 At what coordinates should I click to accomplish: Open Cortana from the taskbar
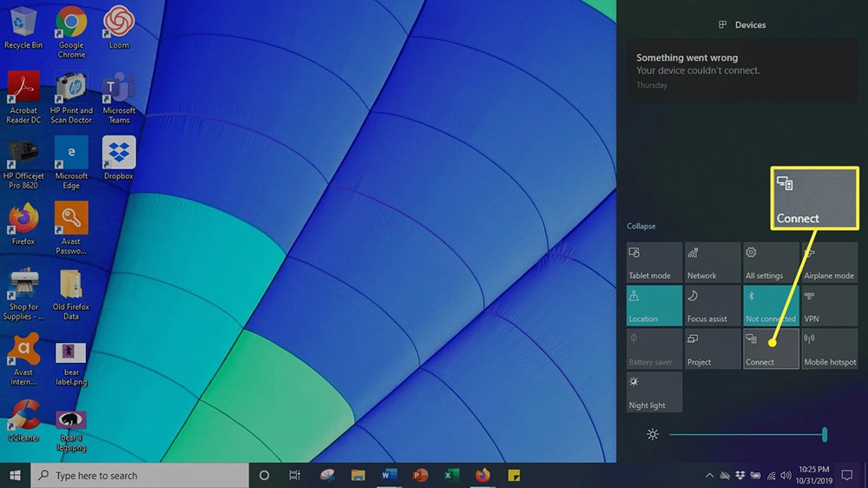[x=264, y=475]
